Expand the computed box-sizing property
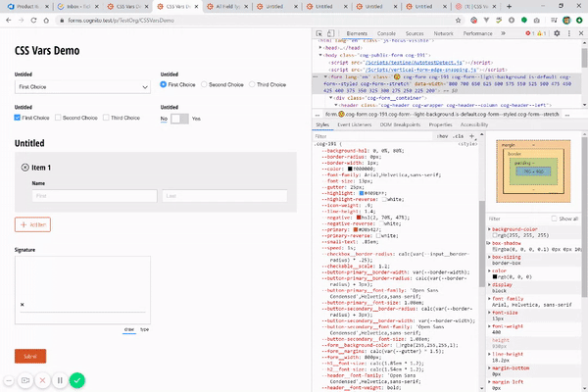 tap(489, 257)
